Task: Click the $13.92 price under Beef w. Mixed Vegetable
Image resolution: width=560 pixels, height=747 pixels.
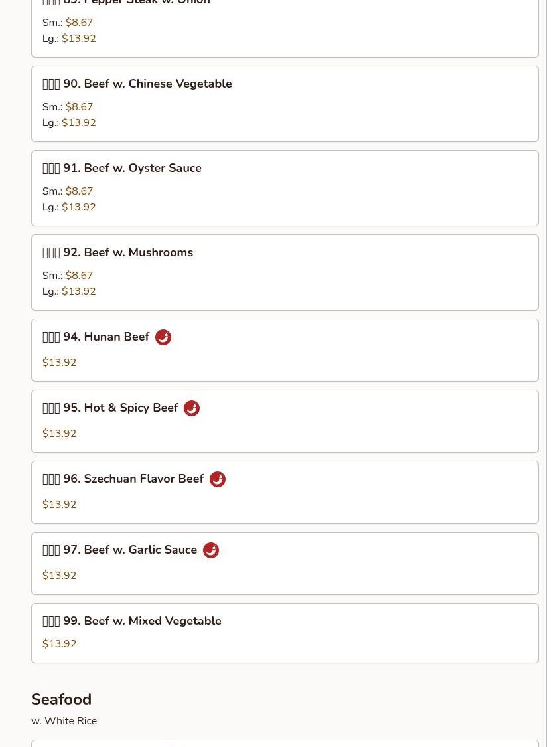Action: 59,643
